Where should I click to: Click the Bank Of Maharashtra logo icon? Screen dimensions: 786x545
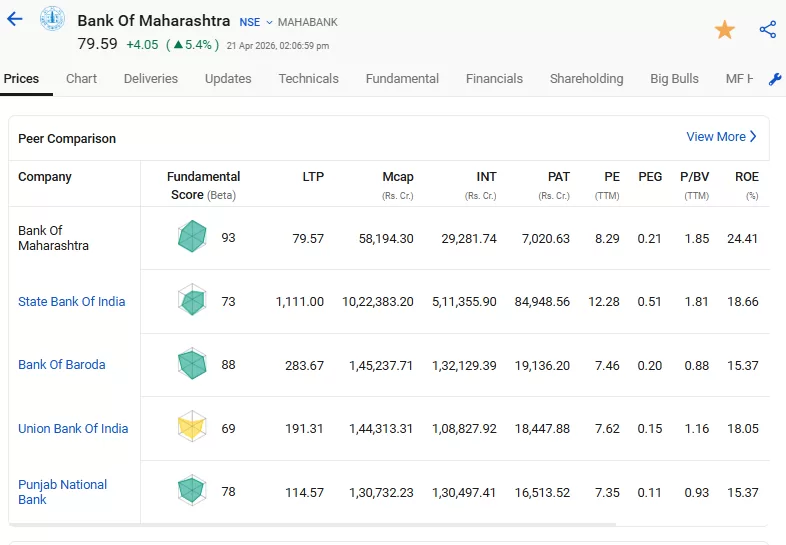pos(52,19)
